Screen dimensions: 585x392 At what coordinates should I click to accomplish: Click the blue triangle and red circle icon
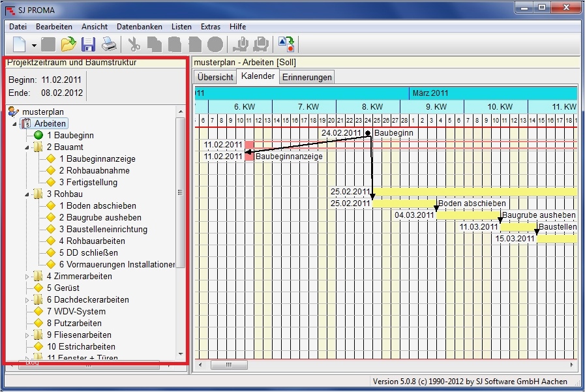(286, 44)
